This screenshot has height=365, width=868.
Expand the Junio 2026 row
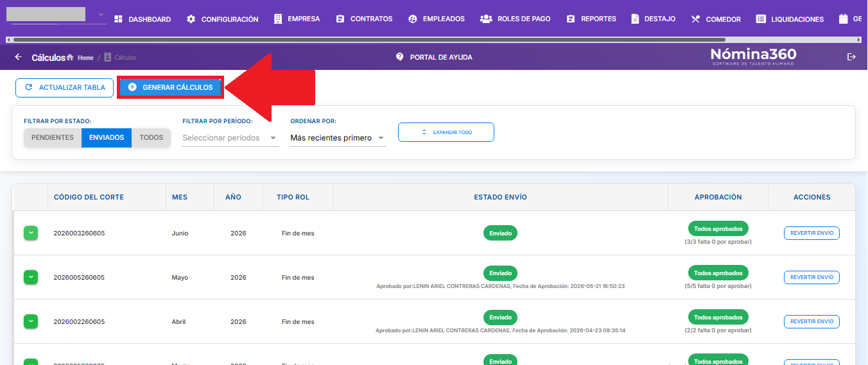click(31, 233)
